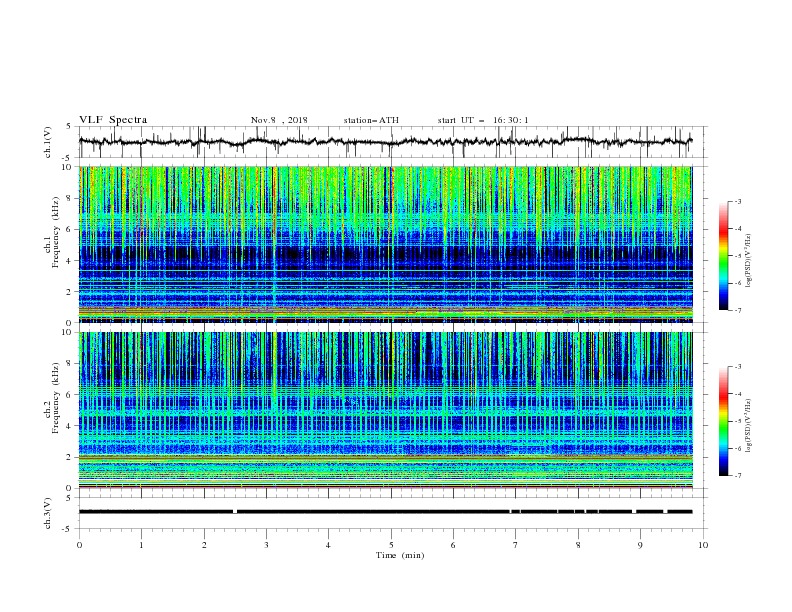The image size is (792, 612).
Task: Click time axis tick label "1"
Action: 141,545
